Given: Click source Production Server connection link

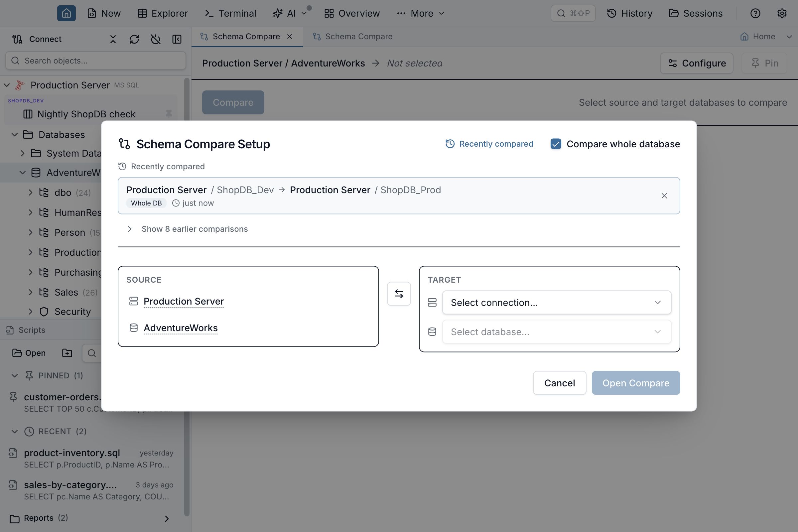Looking at the screenshot, I should [x=184, y=301].
